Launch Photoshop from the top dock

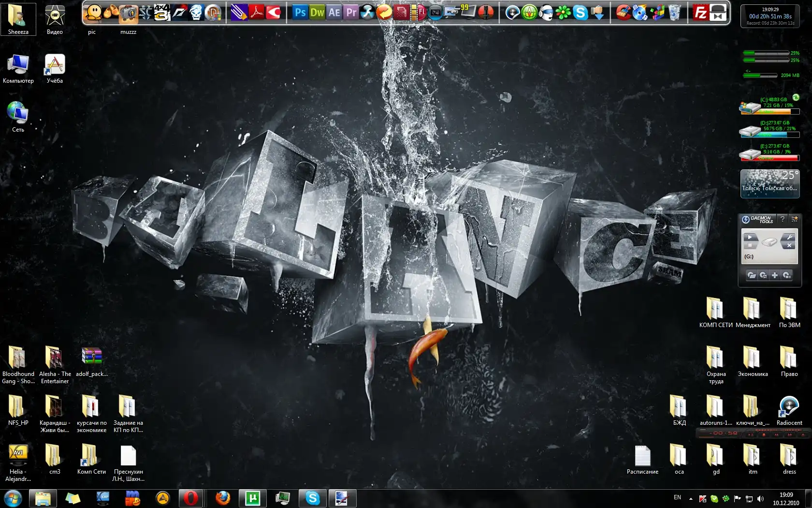[300, 13]
